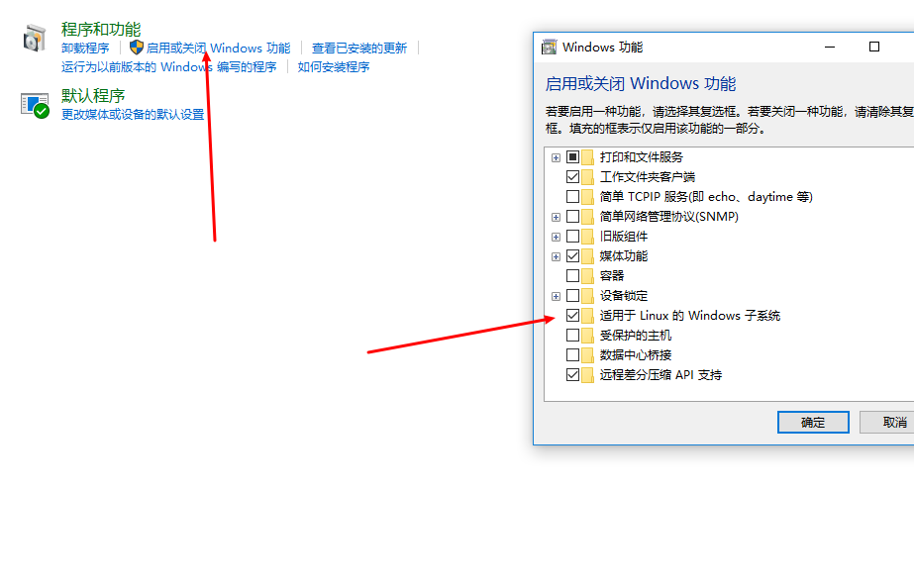Click folder icon of 容器
This screenshot has height=588, width=914.
[x=587, y=276]
